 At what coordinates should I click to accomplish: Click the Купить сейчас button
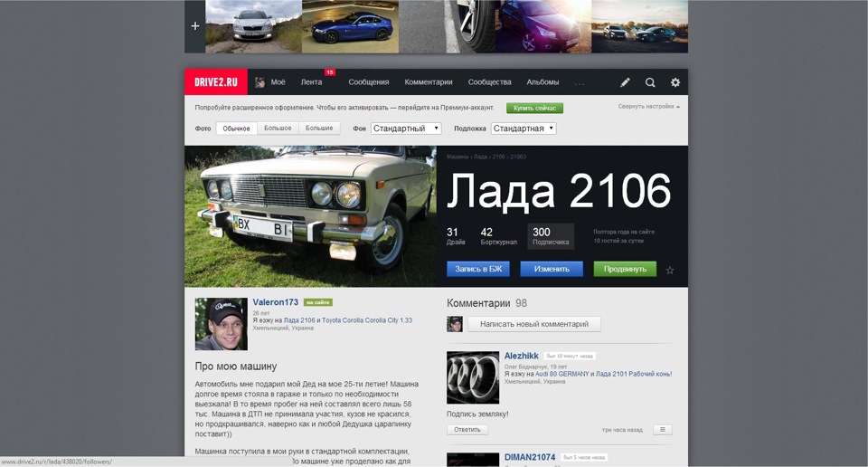click(534, 108)
